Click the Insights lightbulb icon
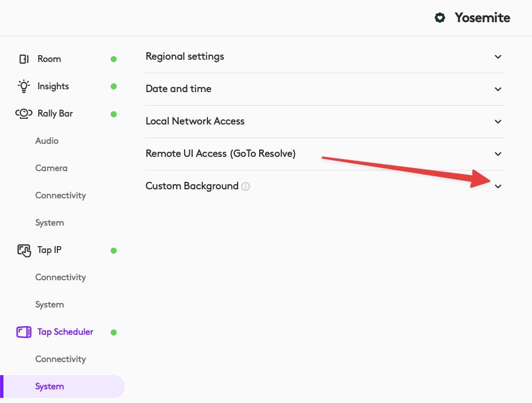532x403 pixels. coord(23,86)
